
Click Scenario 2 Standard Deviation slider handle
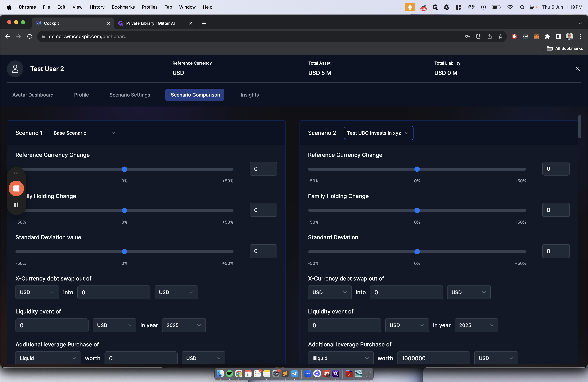417,251
